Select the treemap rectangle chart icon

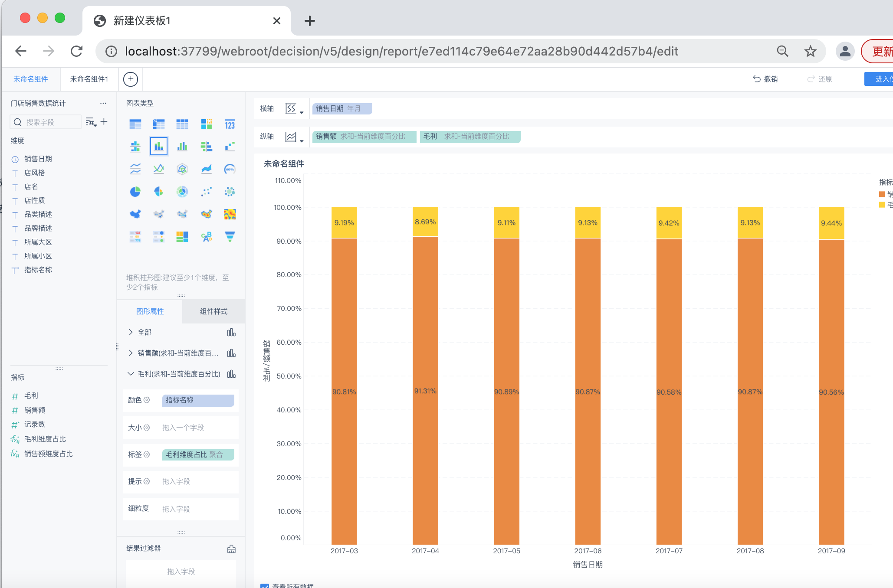182,237
